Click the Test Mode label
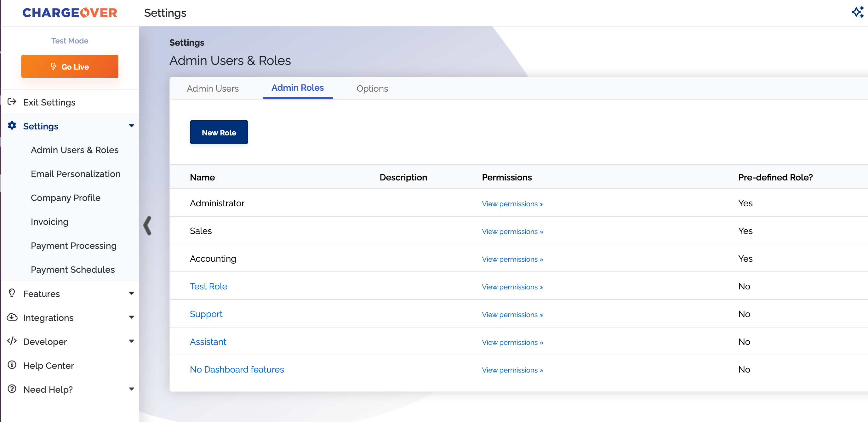Image resolution: width=868 pixels, height=422 pixels. point(70,41)
